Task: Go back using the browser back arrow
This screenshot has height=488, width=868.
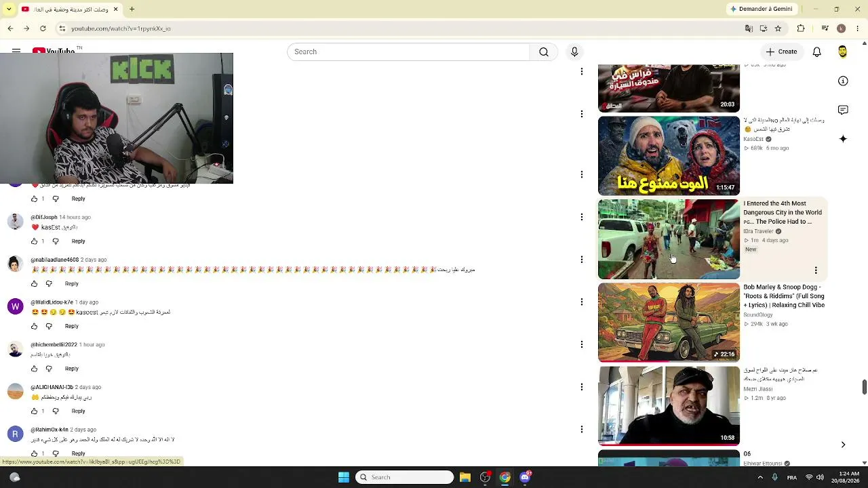Action: [10, 28]
